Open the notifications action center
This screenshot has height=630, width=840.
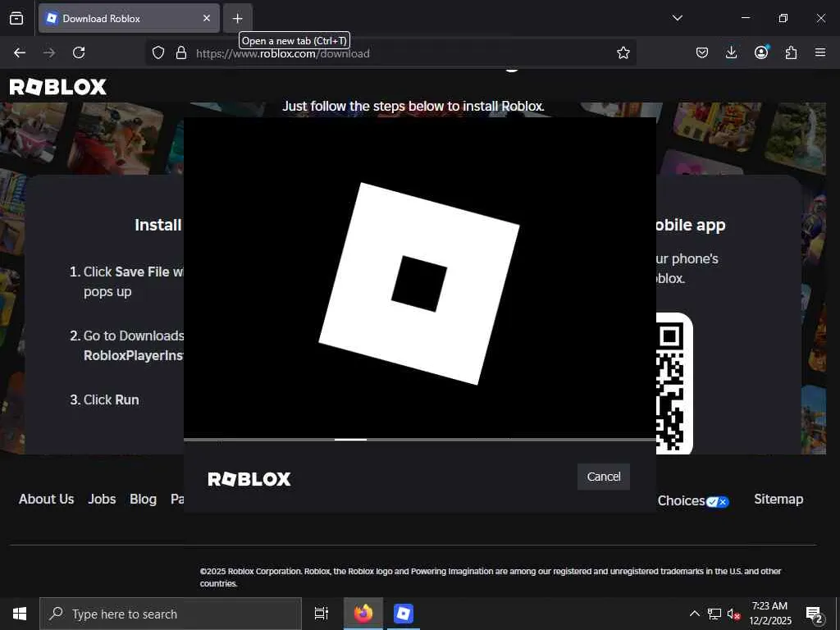815,614
